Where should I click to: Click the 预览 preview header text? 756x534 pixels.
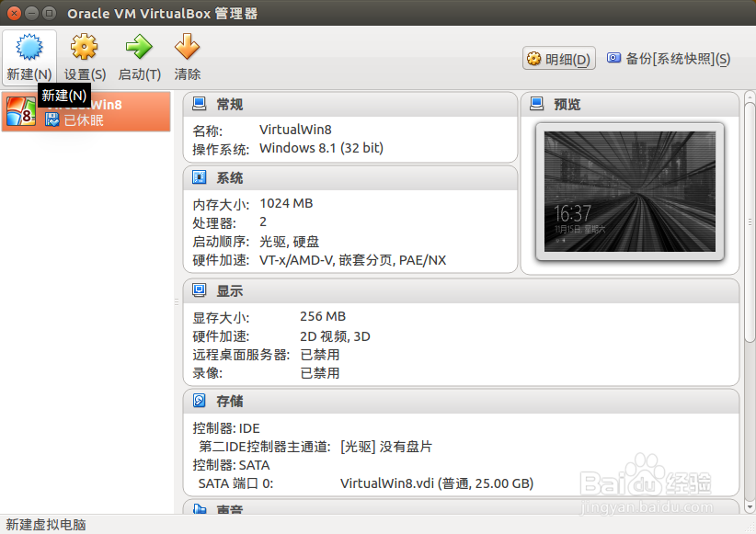click(x=567, y=105)
